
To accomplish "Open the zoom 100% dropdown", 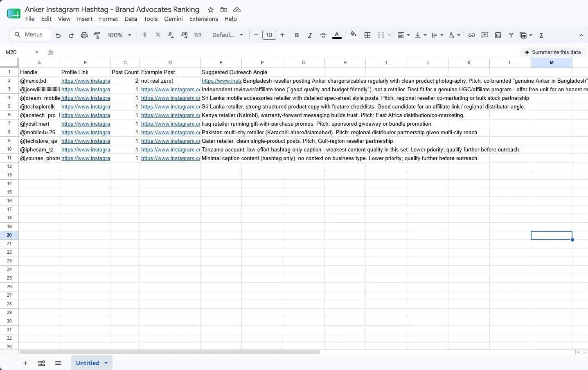I will (119, 35).
